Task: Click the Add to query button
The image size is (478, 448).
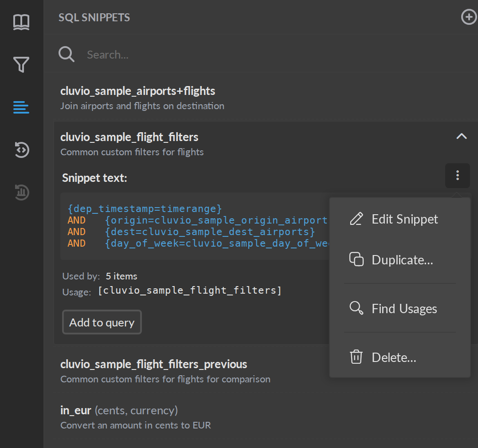Action: [x=102, y=322]
